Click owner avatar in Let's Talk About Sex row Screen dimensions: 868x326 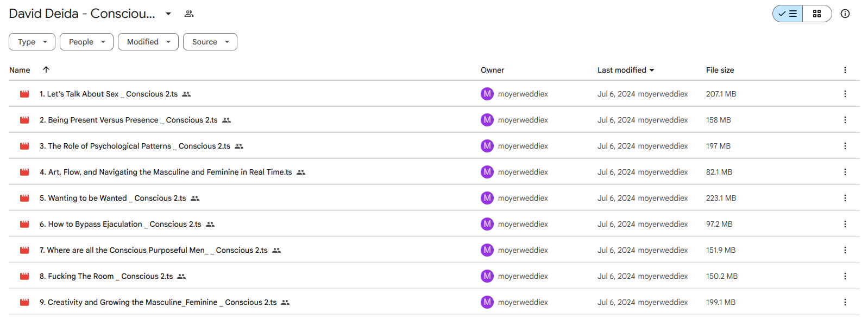coord(487,94)
